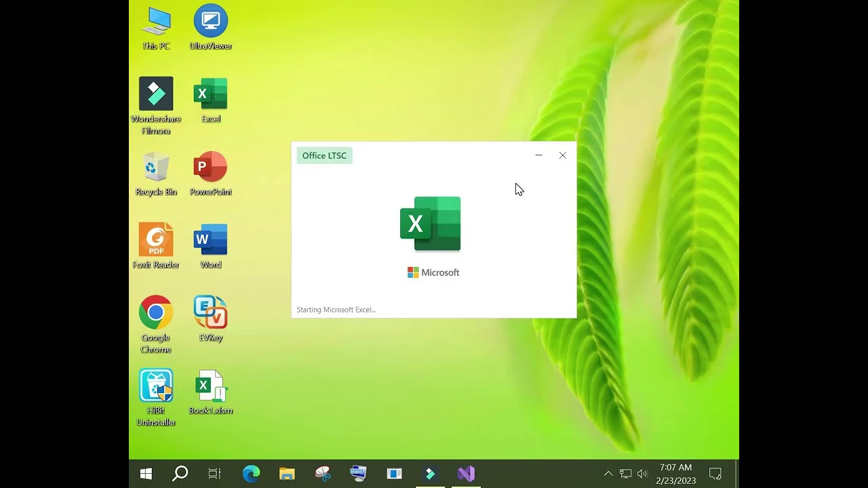The image size is (868, 488).
Task: Minimize the Excel splash window
Action: coord(538,155)
